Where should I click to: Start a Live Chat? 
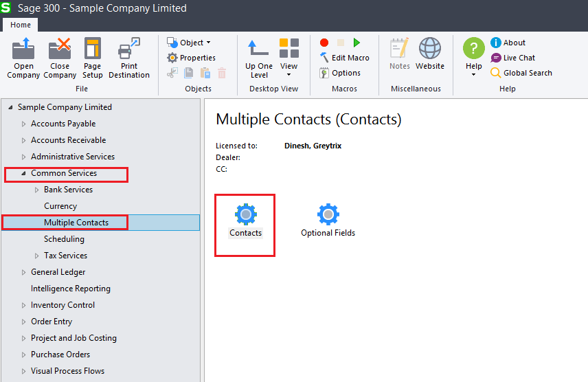click(512, 58)
